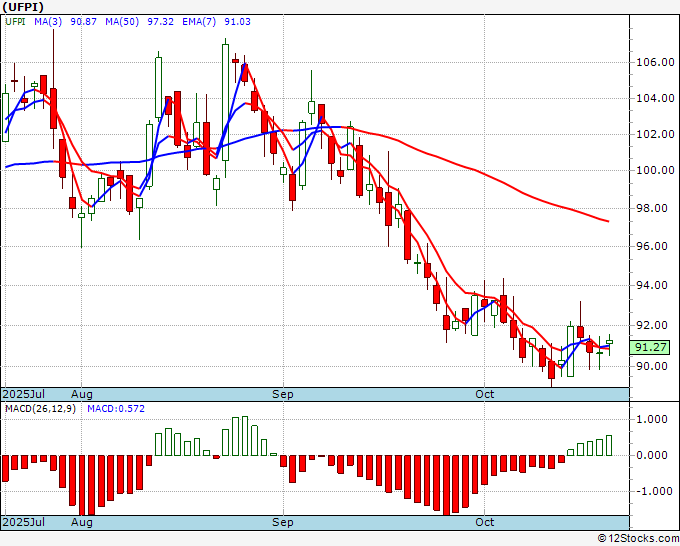The width and height of the screenshot is (680, 546).
Task: Click the 2025Jul label on price chart axis
Action: pos(23,394)
